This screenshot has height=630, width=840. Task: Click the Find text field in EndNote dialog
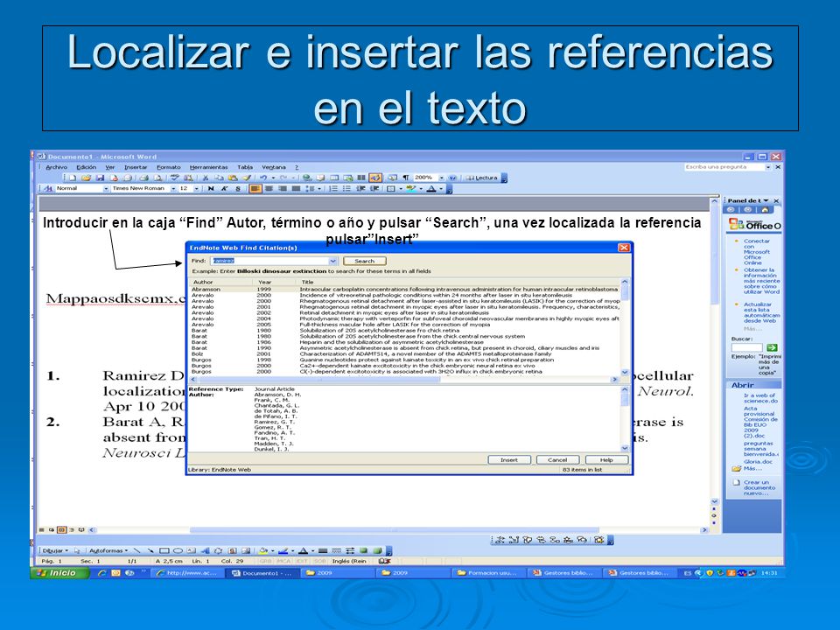[x=269, y=261]
